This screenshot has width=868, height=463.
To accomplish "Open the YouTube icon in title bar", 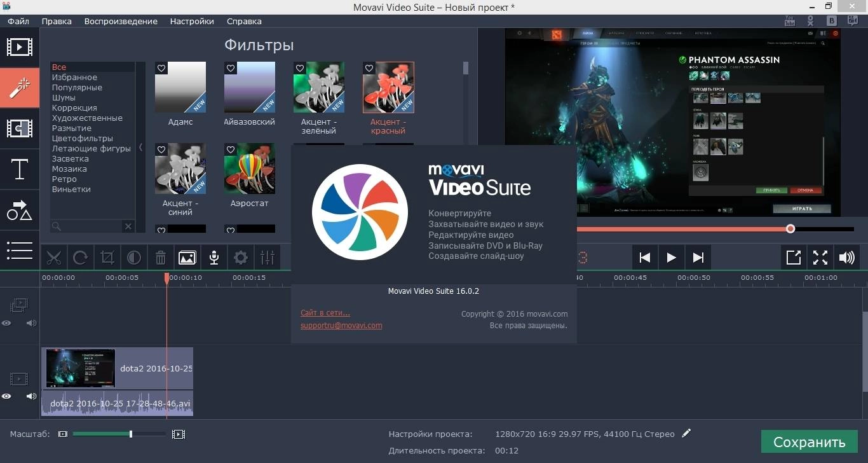I will coord(790,20).
